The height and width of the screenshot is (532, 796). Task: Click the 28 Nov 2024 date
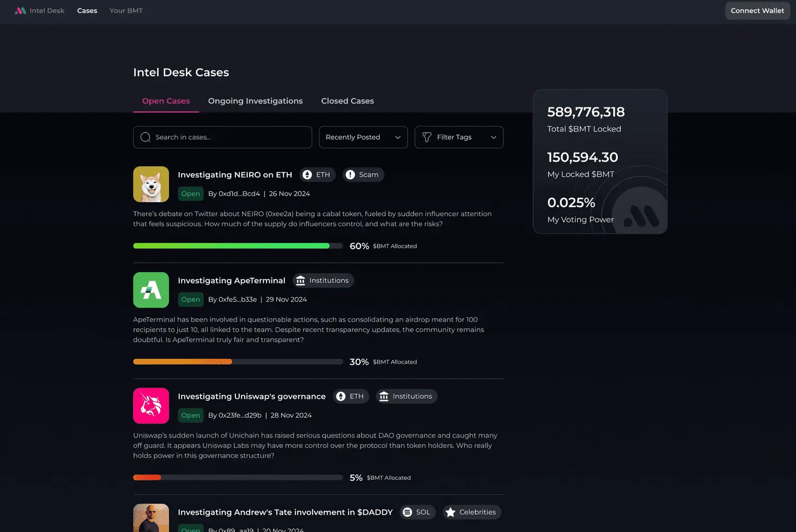291,415
